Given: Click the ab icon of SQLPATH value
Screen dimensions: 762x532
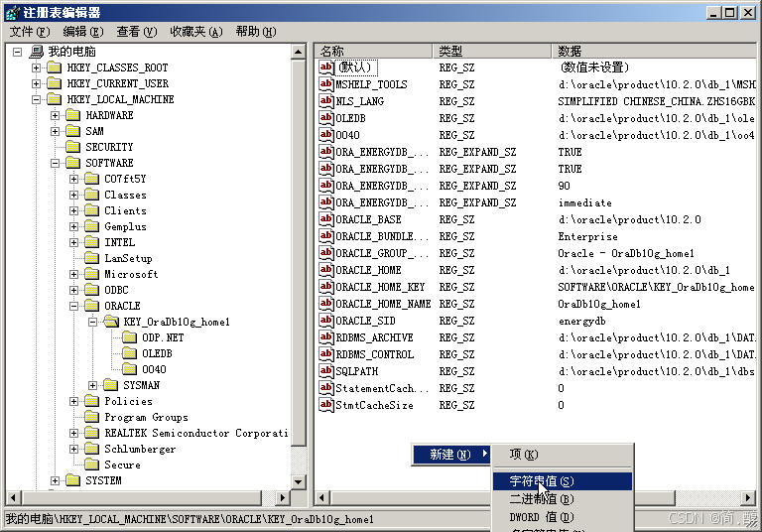Looking at the screenshot, I should (x=326, y=370).
